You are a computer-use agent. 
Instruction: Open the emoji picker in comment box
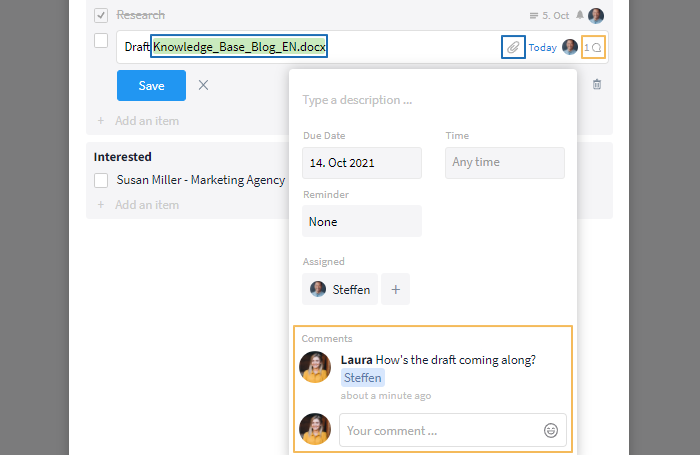[x=550, y=431]
